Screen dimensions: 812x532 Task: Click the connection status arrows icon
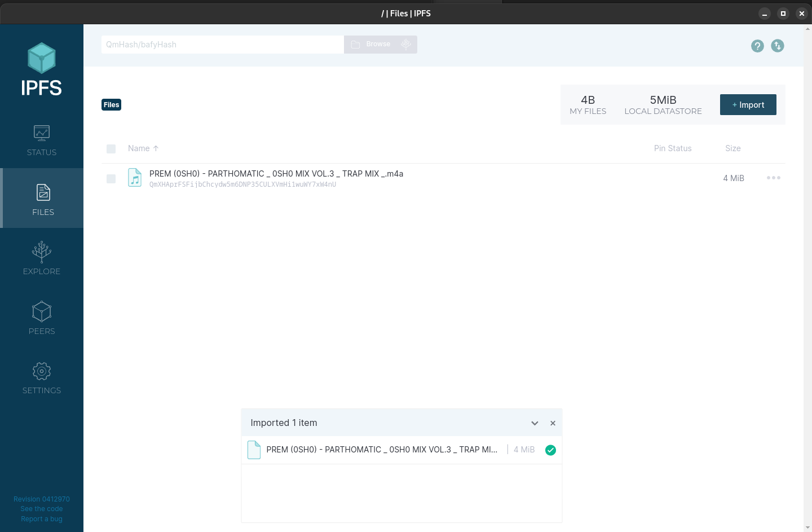778,46
